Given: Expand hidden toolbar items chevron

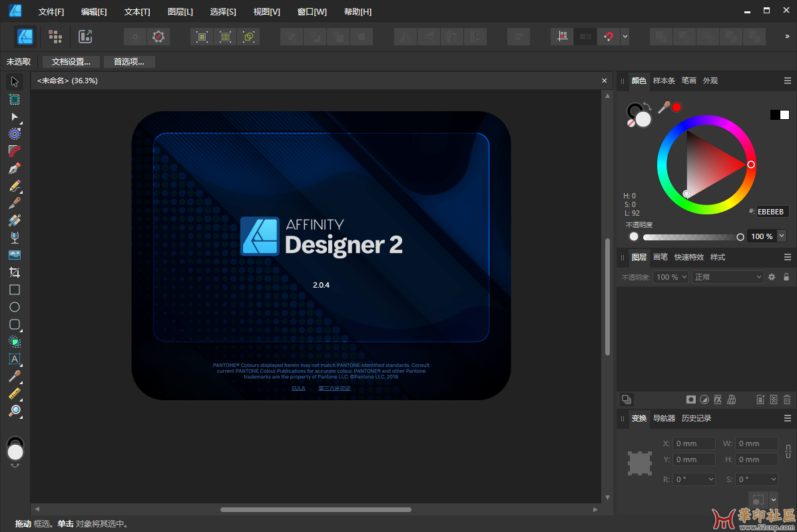Looking at the screenshot, I should pos(787,37).
